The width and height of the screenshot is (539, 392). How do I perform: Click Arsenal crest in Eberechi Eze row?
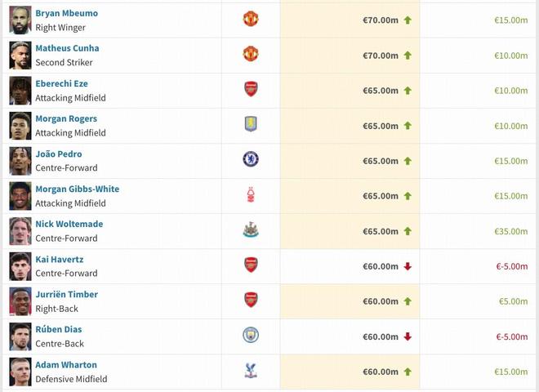[251, 89]
